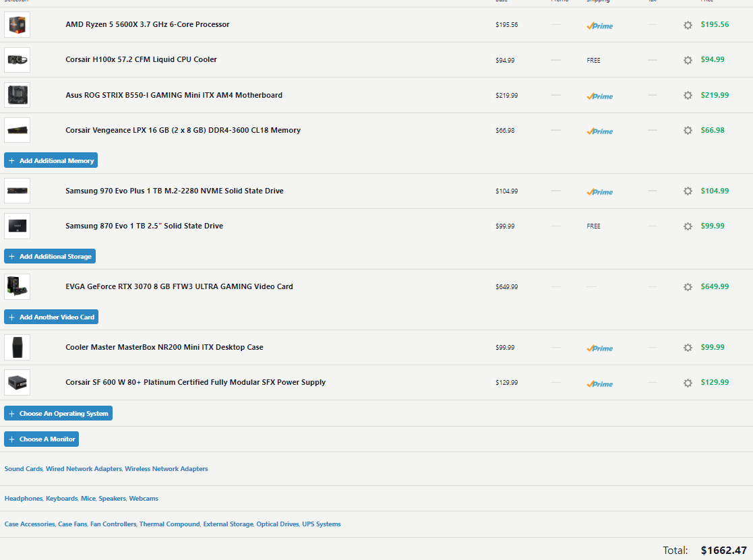753x560 pixels.
Task: Click the Samsung 970 Evo Plus thumbnail
Action: tap(18, 191)
